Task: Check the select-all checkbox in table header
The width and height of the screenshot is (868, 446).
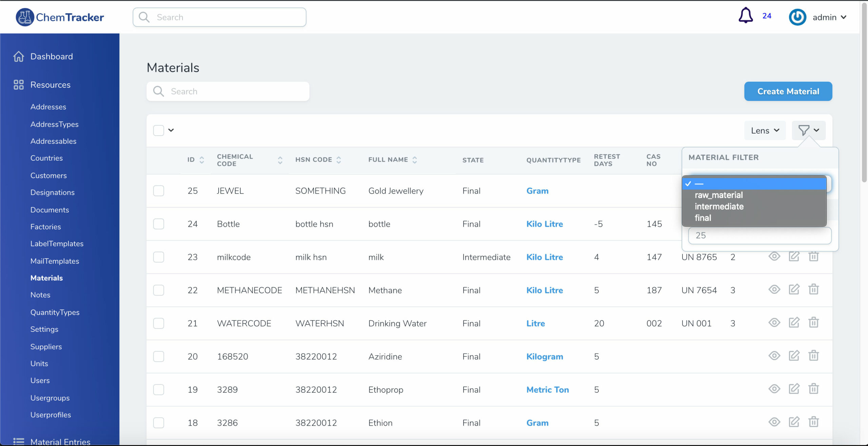Action: (159, 130)
